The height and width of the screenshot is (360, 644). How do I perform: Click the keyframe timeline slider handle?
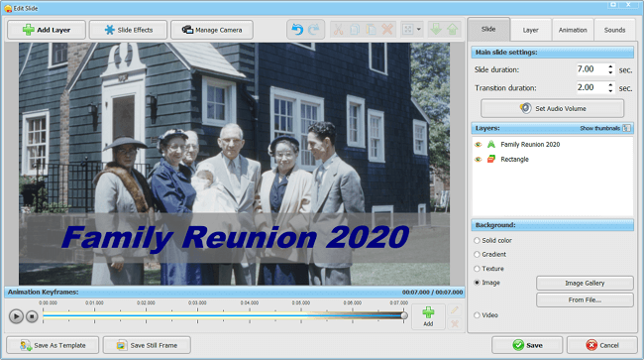404,315
